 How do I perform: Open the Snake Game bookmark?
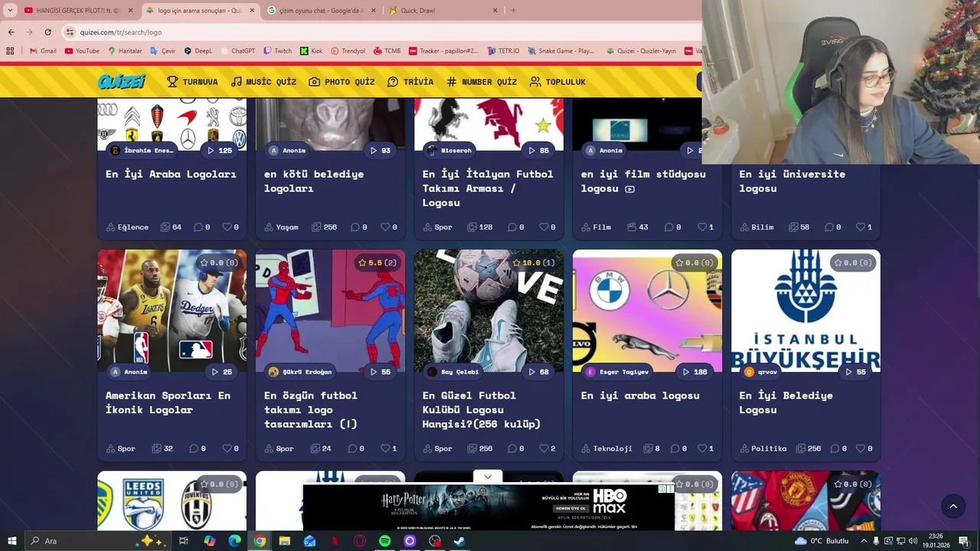561,51
